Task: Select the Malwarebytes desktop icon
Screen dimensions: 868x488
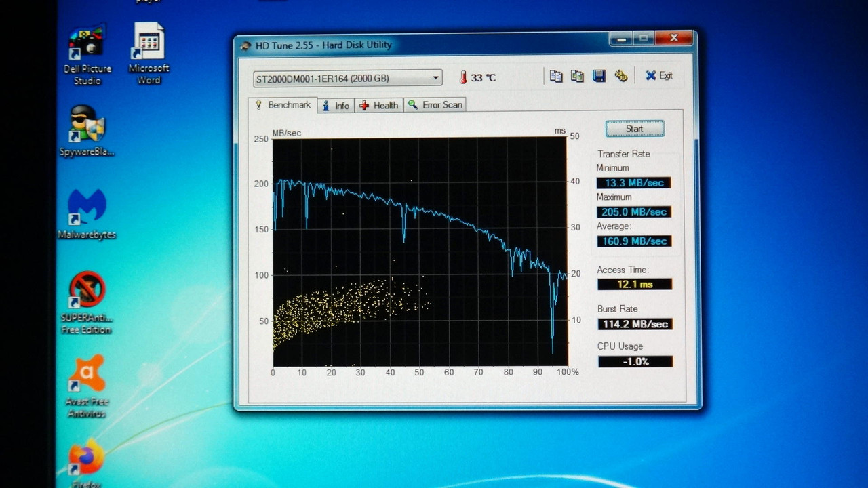Action: click(87, 214)
